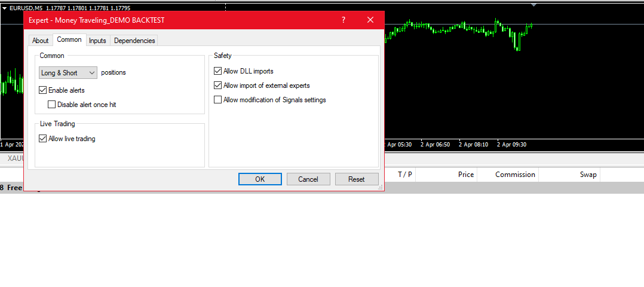644x287 pixels.
Task: Click the Commission column header
Action: pyautogui.click(x=515, y=175)
